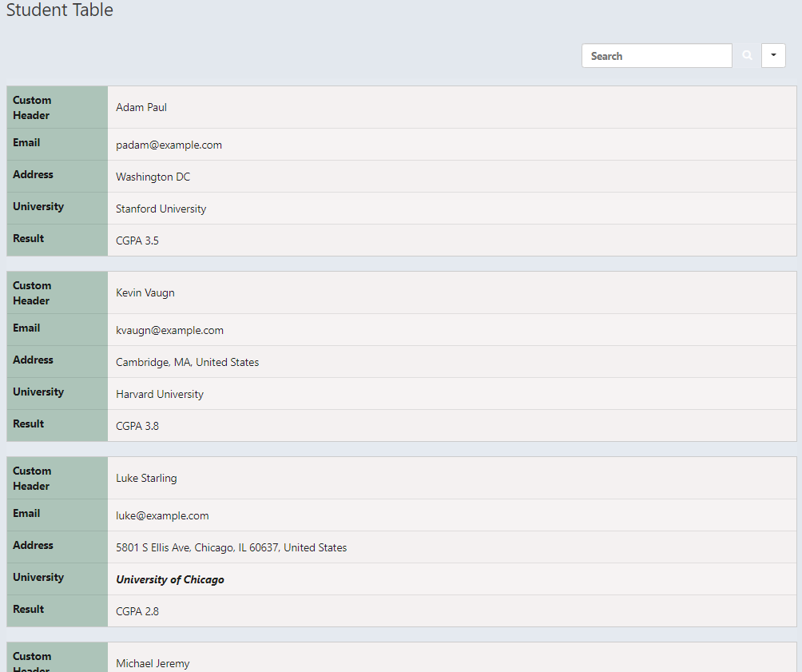Click the CGPA 3.5 result value
Screen dimensions: 802x672
click(137, 241)
